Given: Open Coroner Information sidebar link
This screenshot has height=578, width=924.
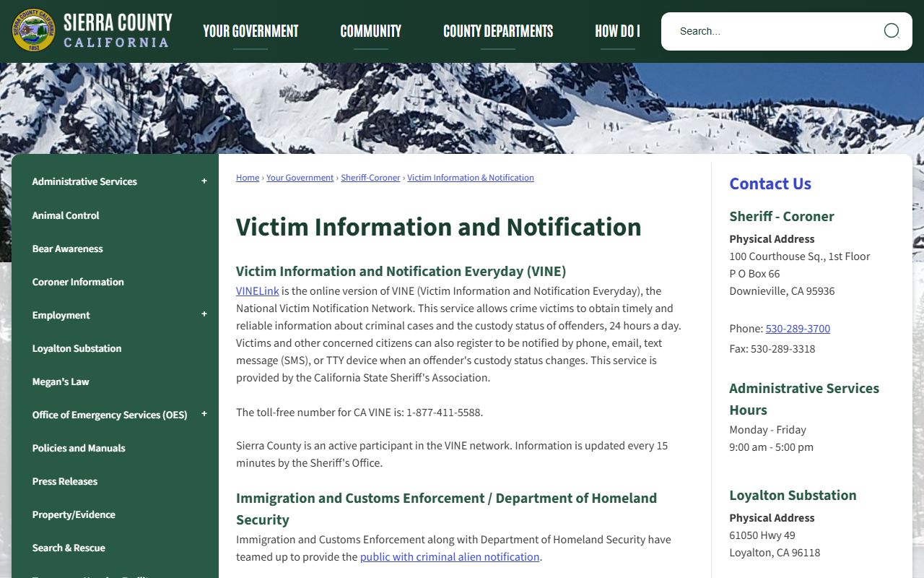Looking at the screenshot, I should tap(78, 282).
